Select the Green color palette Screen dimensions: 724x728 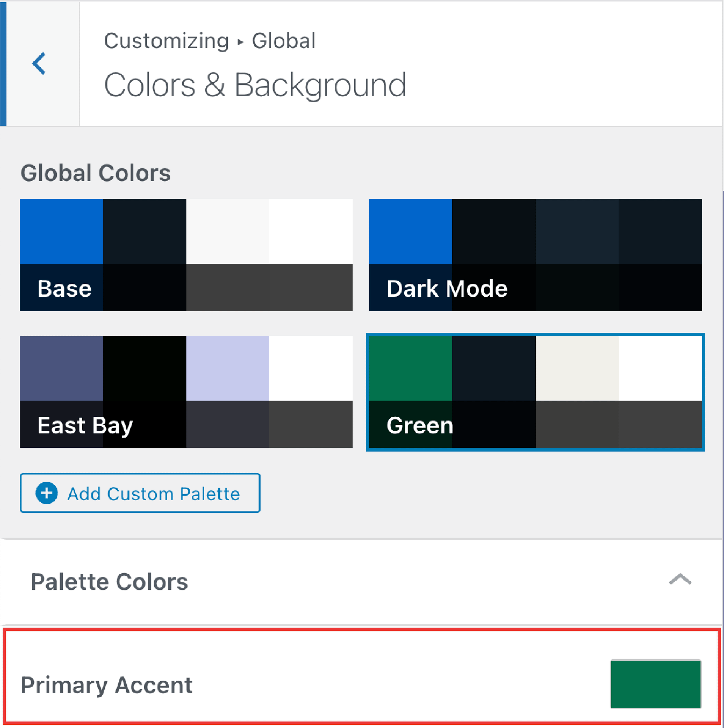(536, 392)
